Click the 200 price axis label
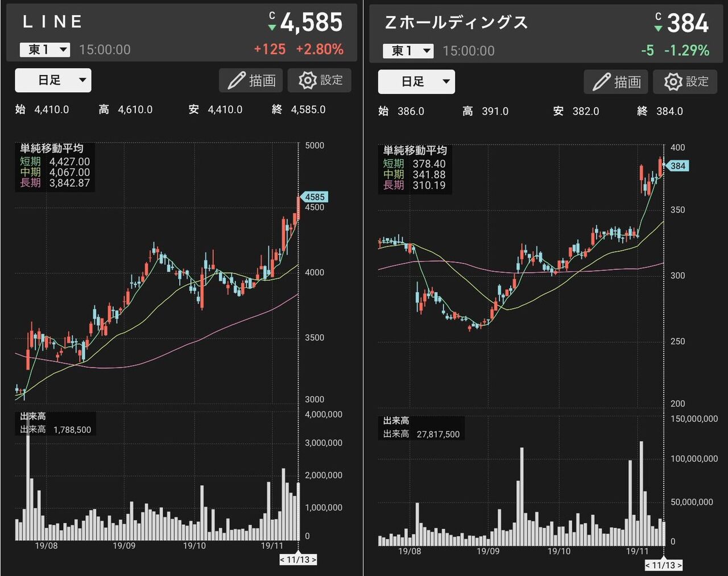 point(678,404)
